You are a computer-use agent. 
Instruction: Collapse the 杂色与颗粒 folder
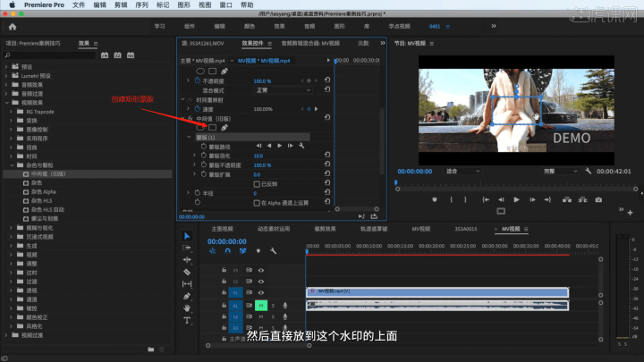[x=12, y=165]
